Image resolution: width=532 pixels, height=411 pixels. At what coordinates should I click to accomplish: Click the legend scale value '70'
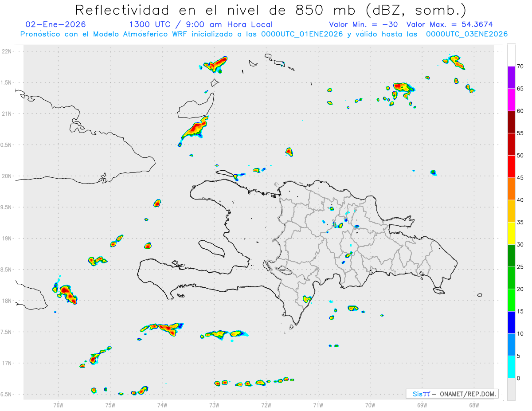520,67
